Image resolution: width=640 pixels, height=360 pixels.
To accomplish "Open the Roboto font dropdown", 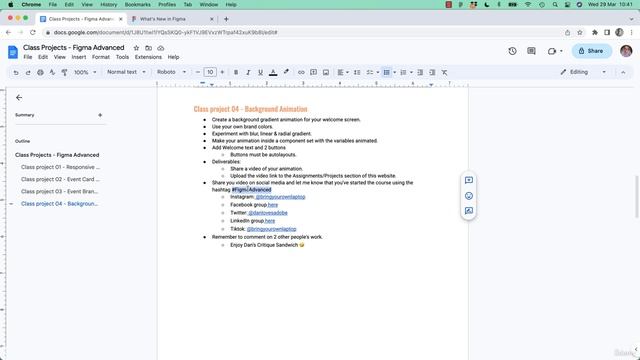I will pos(171,72).
